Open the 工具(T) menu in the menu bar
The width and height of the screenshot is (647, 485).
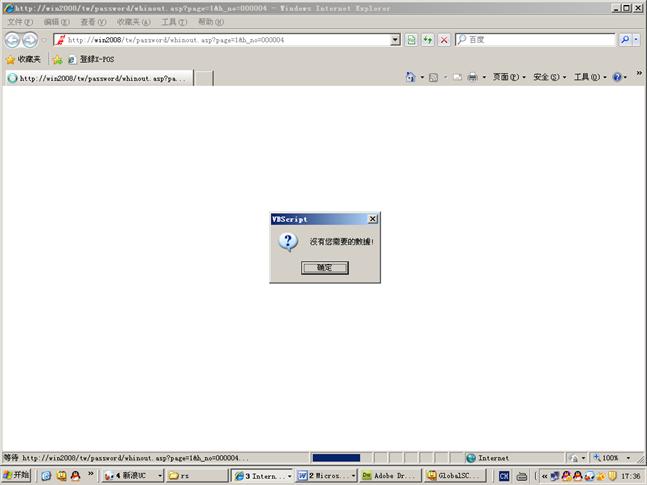174,22
